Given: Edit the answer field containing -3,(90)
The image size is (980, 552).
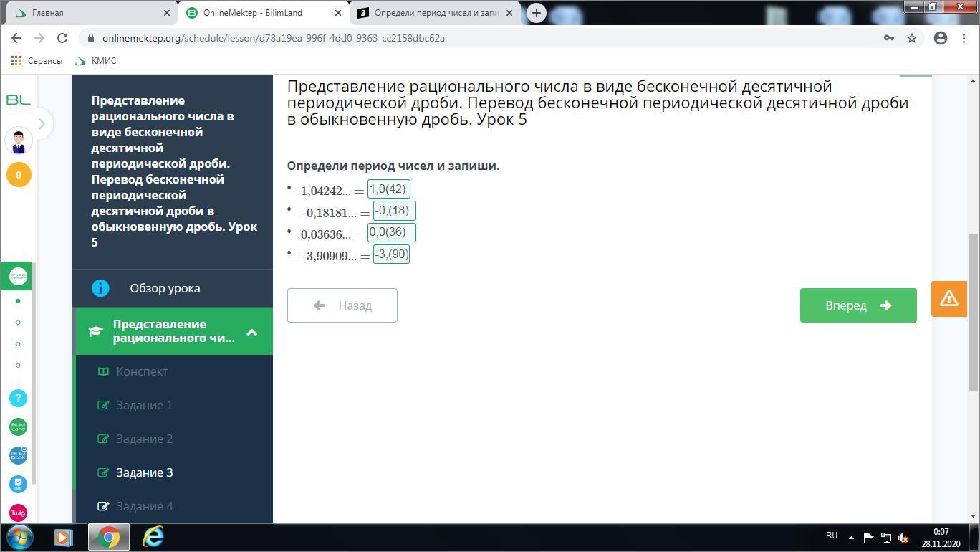Looking at the screenshot, I should coord(391,254).
